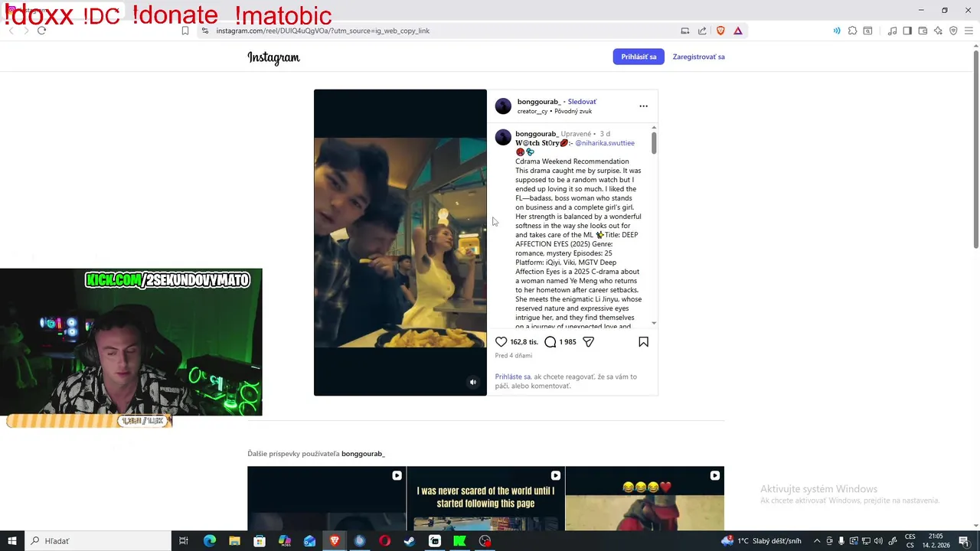Expand hidden system tray icons
The height and width of the screenshot is (551, 980).
point(816,541)
